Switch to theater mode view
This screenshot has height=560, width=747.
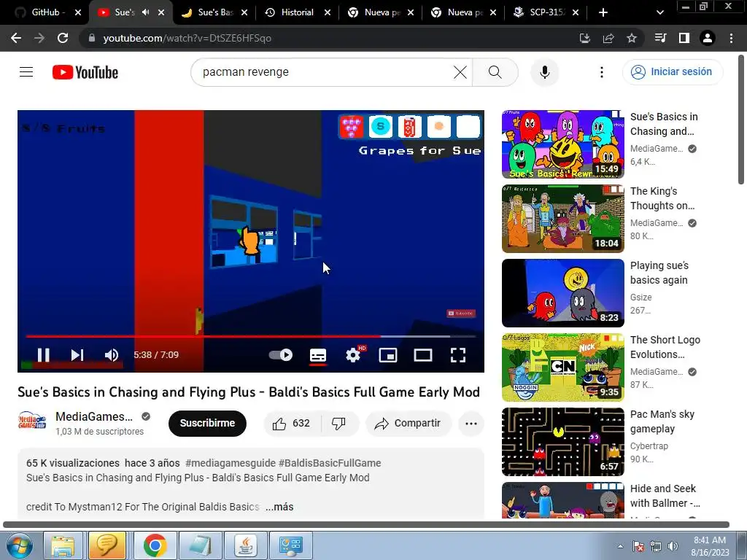coord(423,355)
